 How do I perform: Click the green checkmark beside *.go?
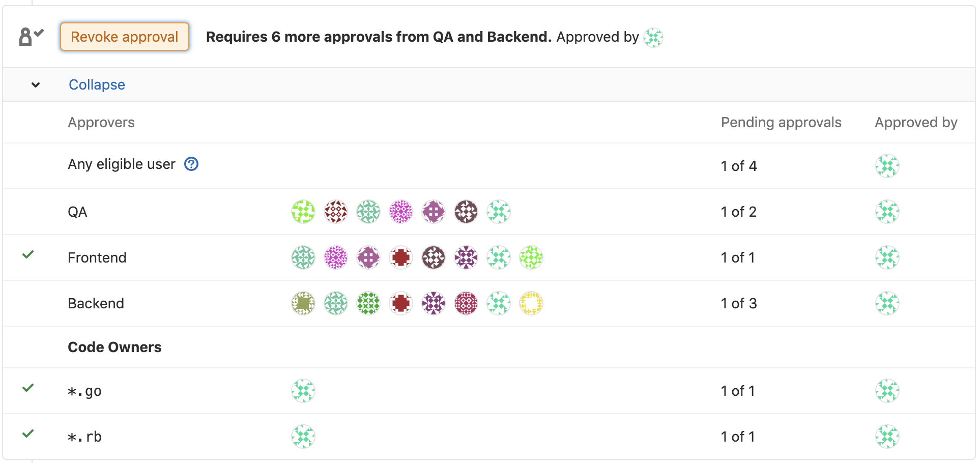[x=28, y=388]
